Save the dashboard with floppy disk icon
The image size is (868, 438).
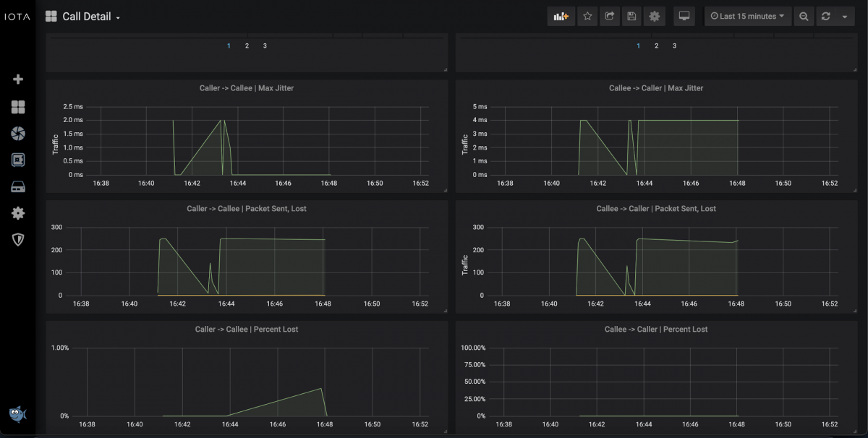click(x=631, y=16)
